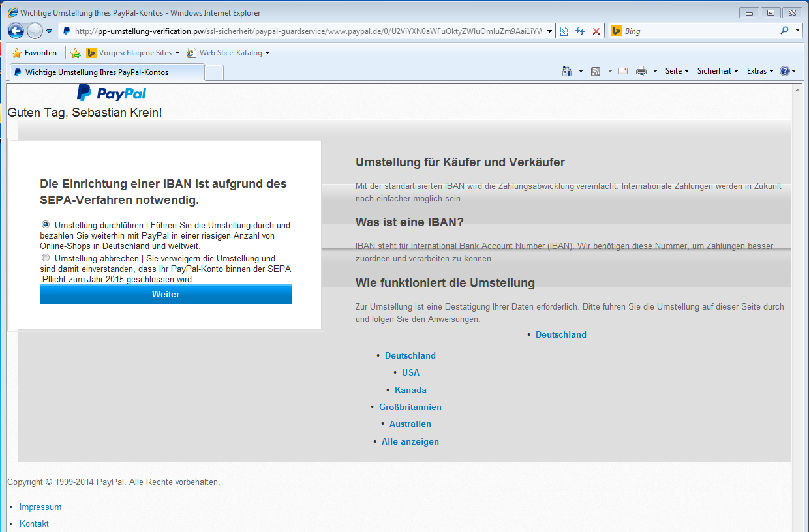Click the Deutschland link directly above USA
809x532 pixels.
[410, 355]
